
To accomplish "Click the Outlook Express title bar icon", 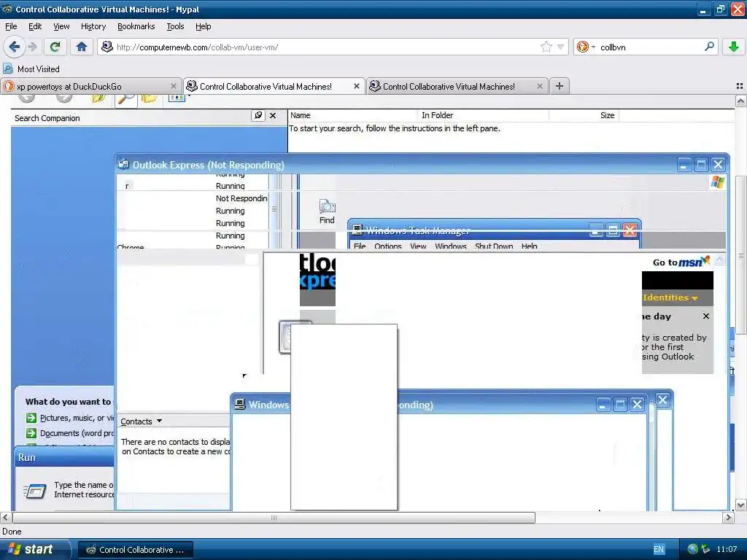I will pyautogui.click(x=123, y=164).
